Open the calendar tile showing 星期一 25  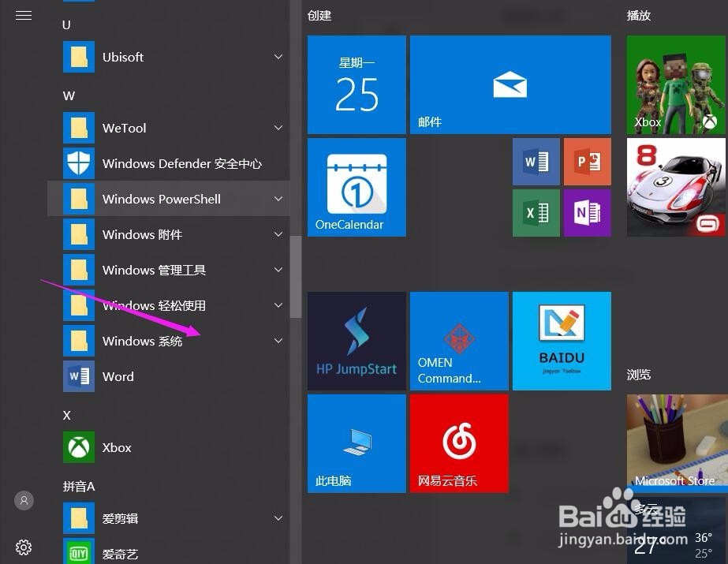(357, 85)
